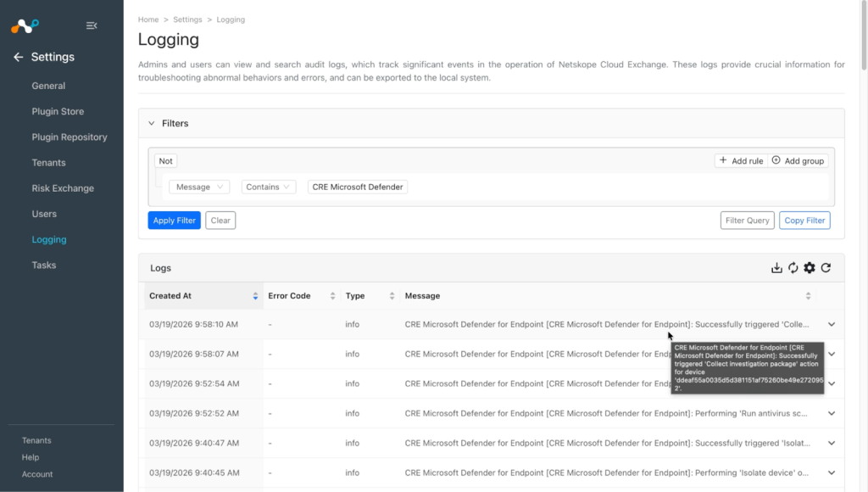Click message 'Successfully triggered Isolat...'

[x=607, y=444]
